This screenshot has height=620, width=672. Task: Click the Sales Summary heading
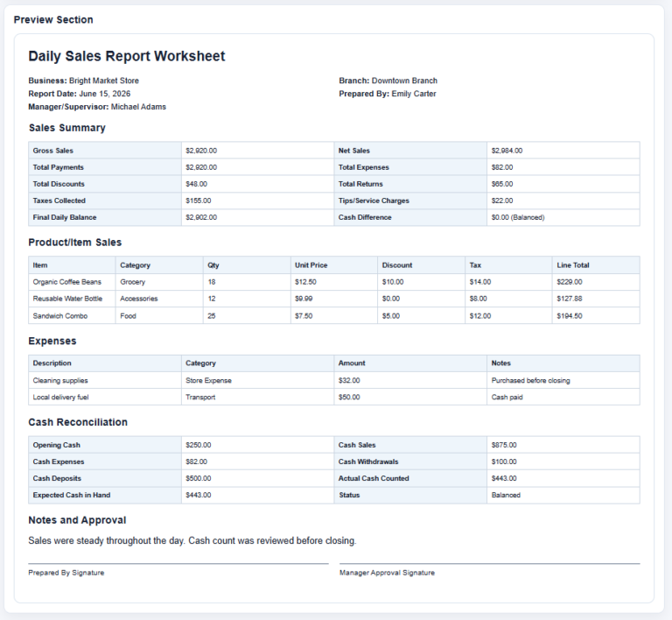pos(67,128)
